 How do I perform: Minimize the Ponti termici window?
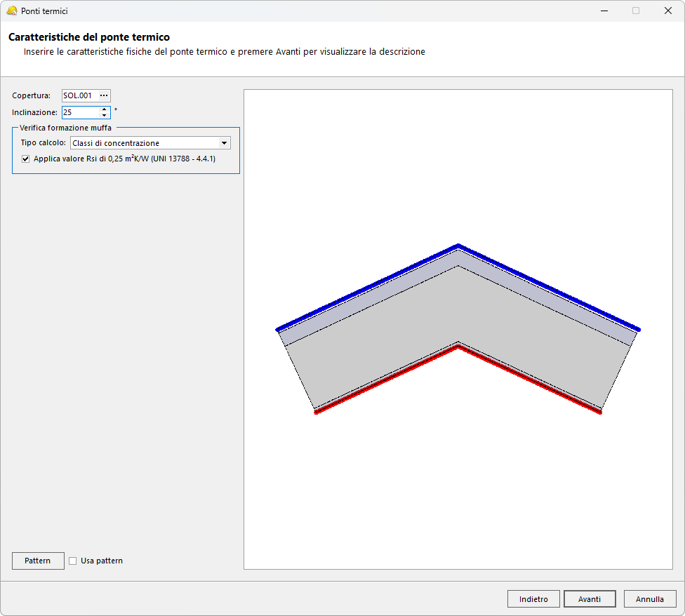click(x=604, y=11)
